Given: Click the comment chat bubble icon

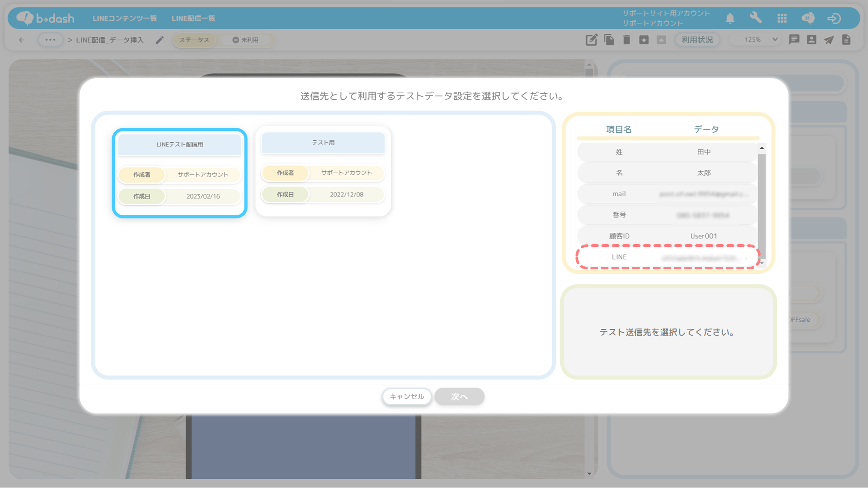Looking at the screenshot, I should click(794, 40).
